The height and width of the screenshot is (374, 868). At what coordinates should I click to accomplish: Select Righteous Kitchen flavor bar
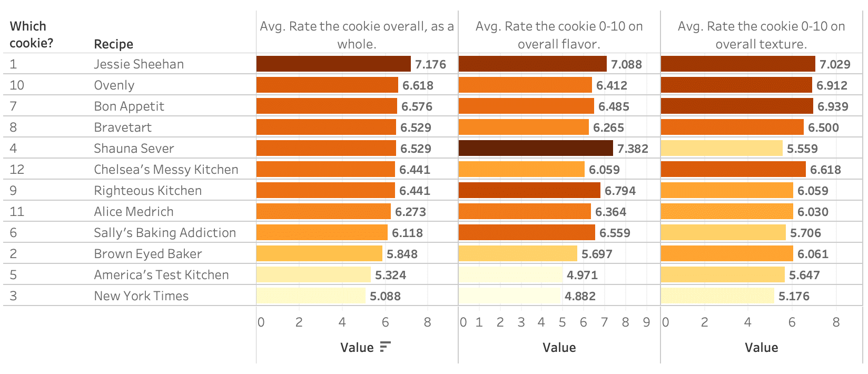pyautogui.click(x=529, y=190)
